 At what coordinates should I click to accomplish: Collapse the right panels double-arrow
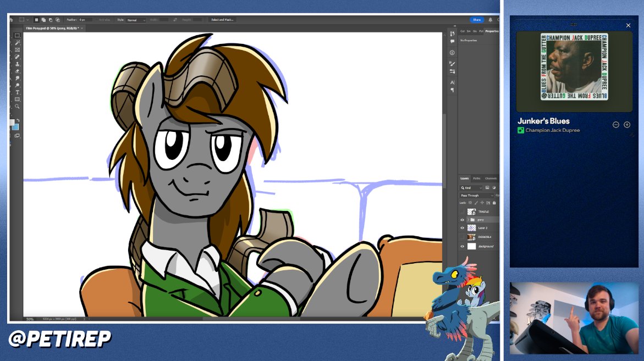pos(455,26)
